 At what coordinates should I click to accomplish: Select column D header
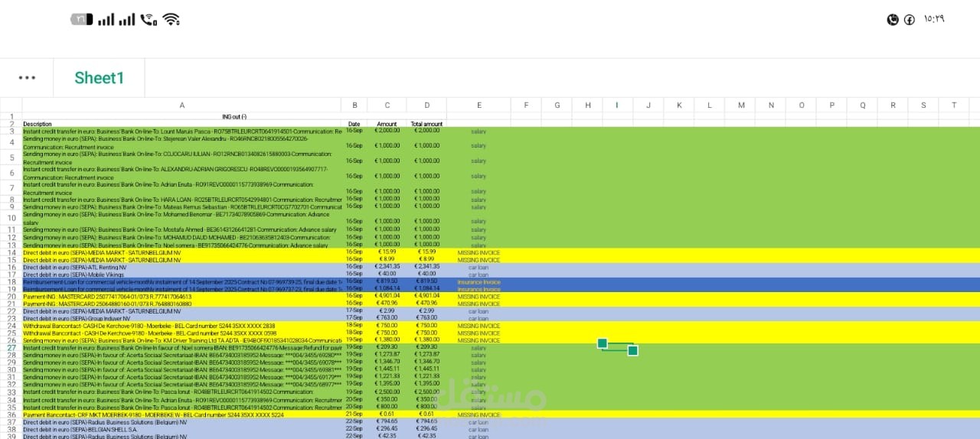[x=426, y=105]
